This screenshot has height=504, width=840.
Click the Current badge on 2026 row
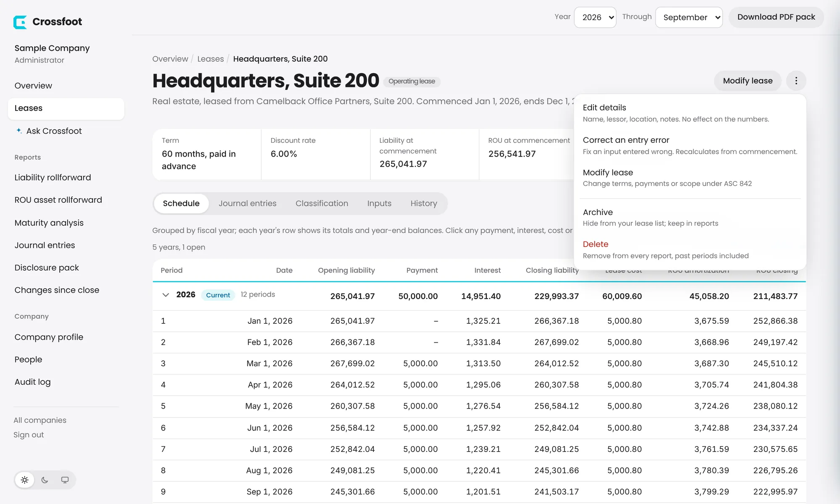pyautogui.click(x=218, y=295)
